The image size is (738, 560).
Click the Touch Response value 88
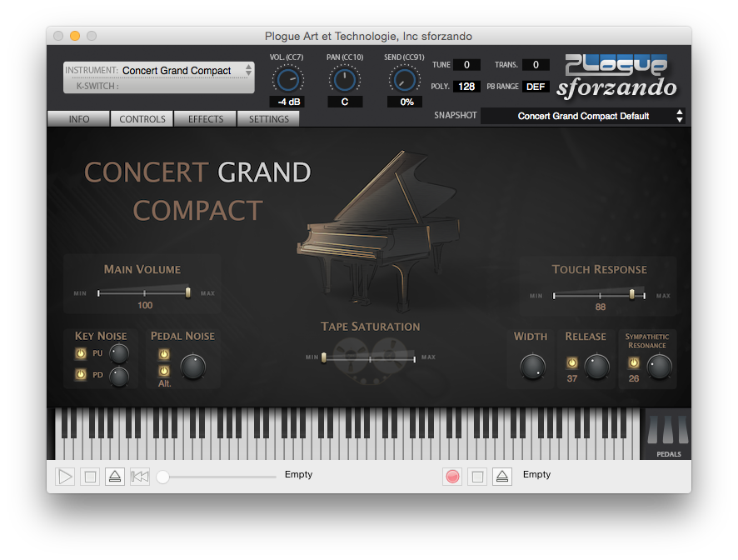click(600, 307)
